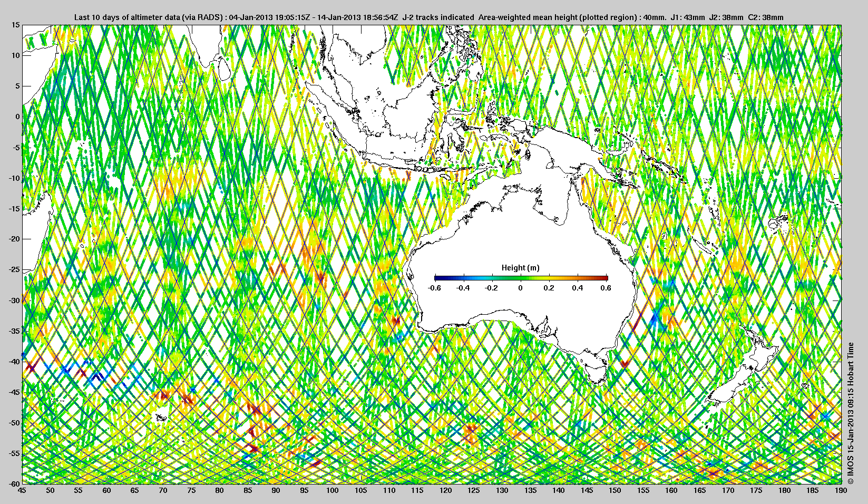Click the y-axis latitude label -10

point(15,178)
